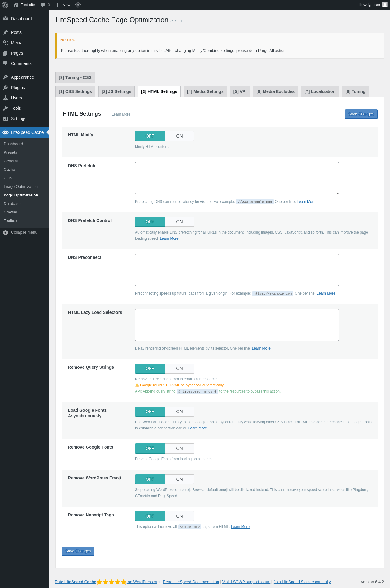Open Learn More for Remove Noscript Tags
The width and height of the screenshot is (390, 588).
(240, 527)
